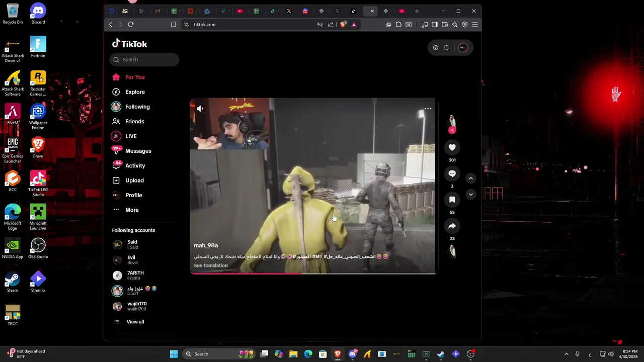The width and height of the screenshot is (644, 362).
Task: Open Brave media control note icon
Action: point(425,24)
